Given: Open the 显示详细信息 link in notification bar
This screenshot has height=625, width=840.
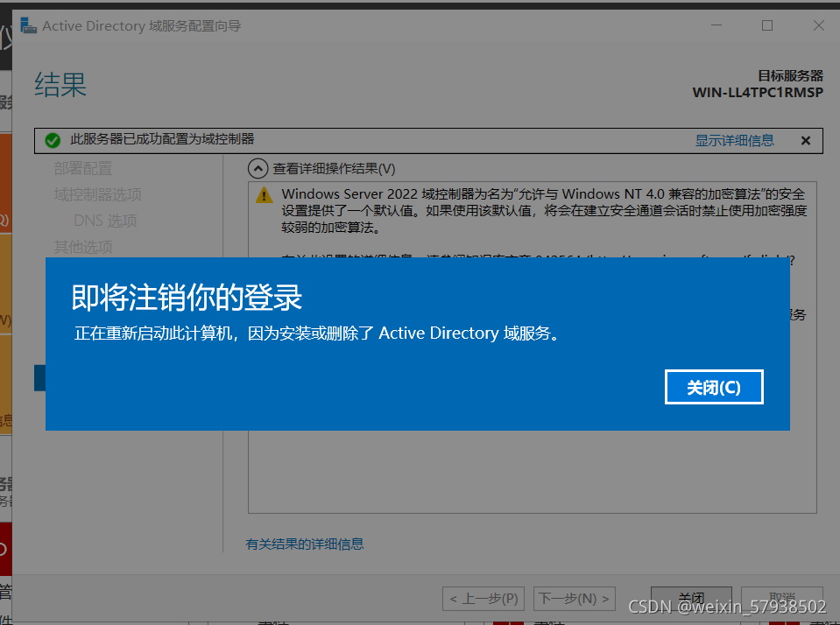Looking at the screenshot, I should 735,140.
